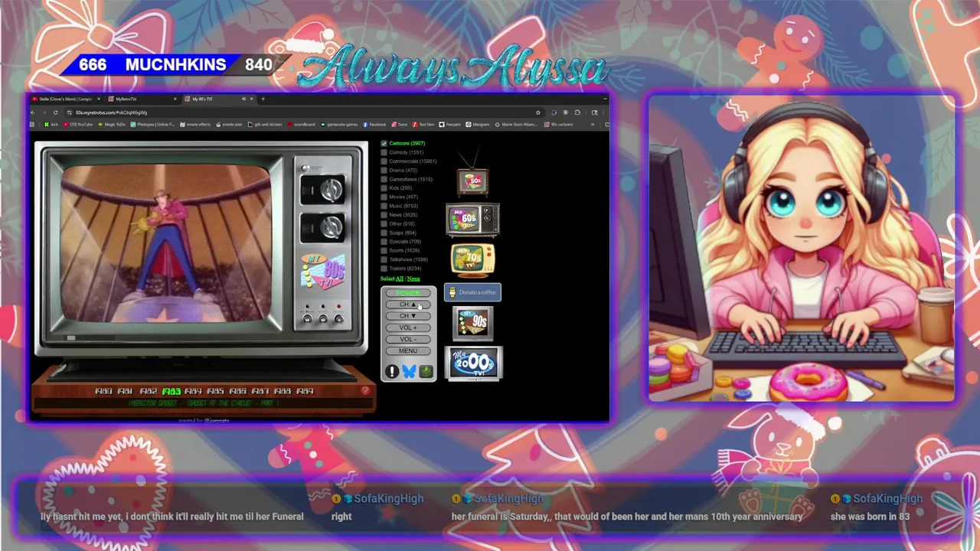This screenshot has height=551, width=980.
Task: Click the Donate a coffee button
Action: tap(472, 292)
